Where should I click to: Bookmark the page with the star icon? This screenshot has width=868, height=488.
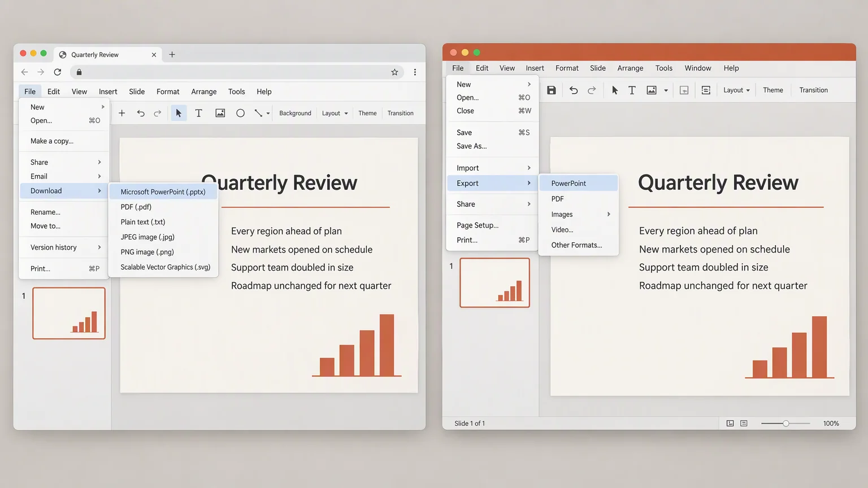coord(394,72)
